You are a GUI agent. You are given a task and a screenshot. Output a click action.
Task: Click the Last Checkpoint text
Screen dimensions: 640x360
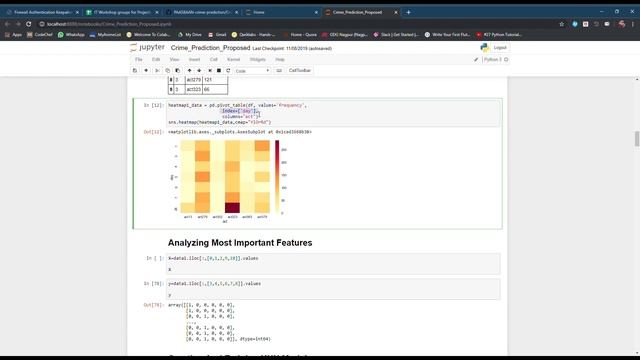tap(292, 49)
